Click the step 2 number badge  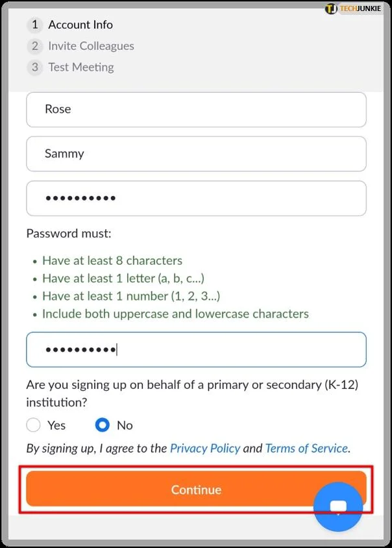[35, 46]
